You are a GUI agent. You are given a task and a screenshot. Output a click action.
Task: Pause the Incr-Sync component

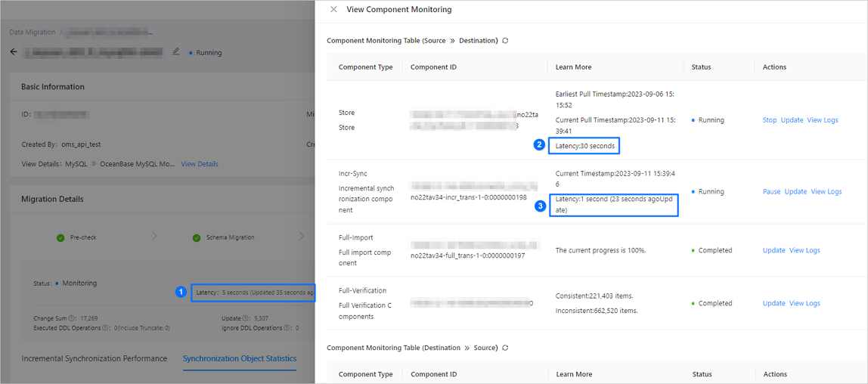tap(771, 192)
